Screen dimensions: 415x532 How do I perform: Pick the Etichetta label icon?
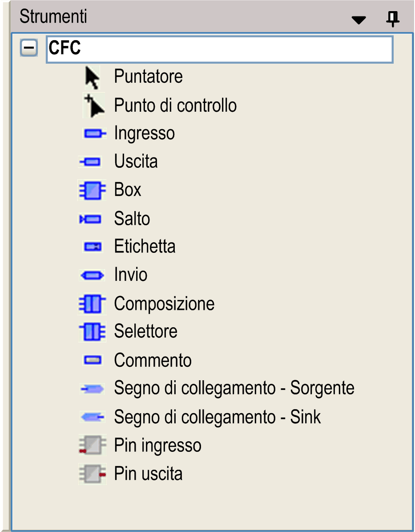[93, 247]
